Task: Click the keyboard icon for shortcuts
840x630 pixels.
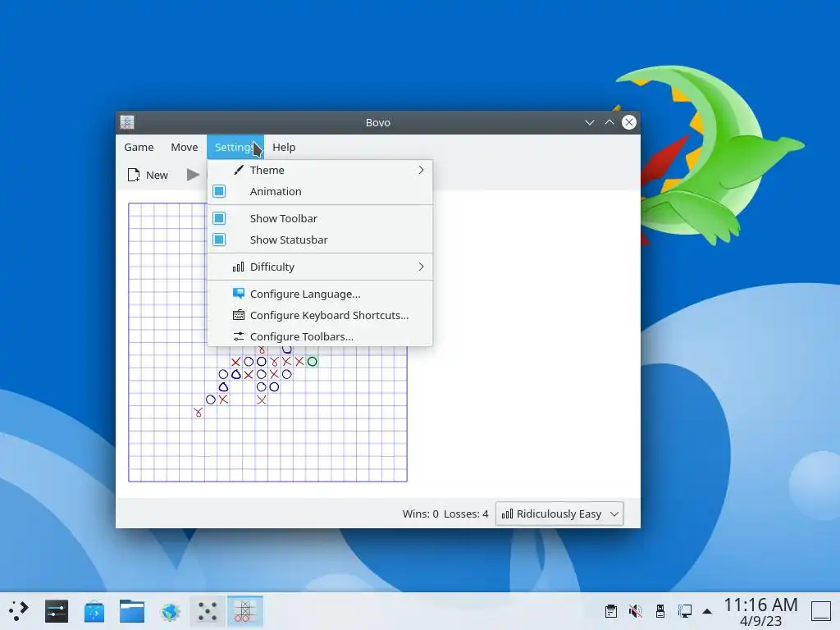Action: pos(239,315)
